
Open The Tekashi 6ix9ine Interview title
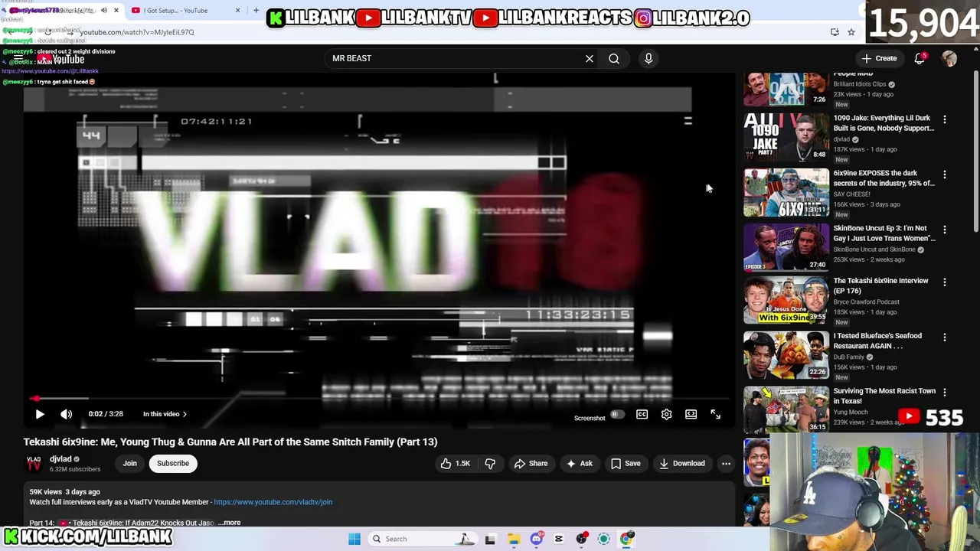click(880, 285)
